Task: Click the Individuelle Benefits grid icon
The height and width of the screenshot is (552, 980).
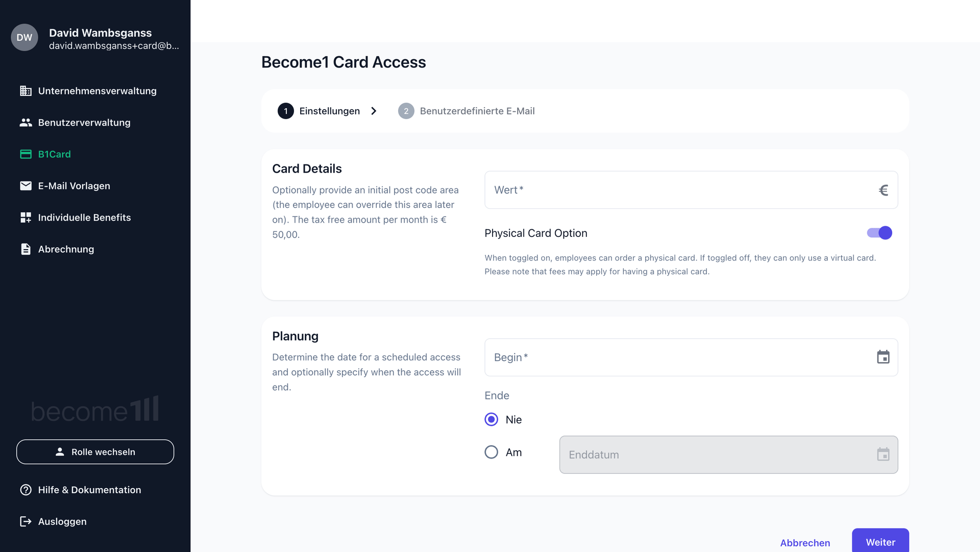Action: [26, 218]
